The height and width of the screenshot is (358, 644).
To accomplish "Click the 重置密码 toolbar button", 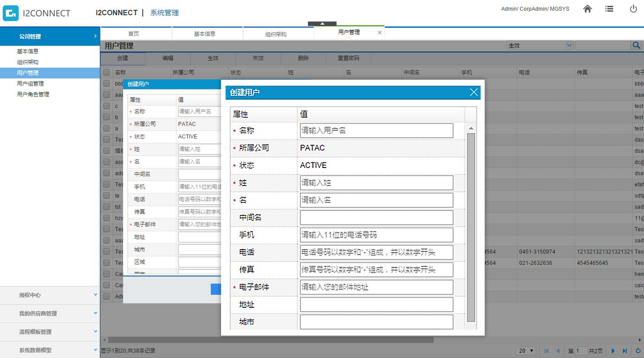I will 349,58.
